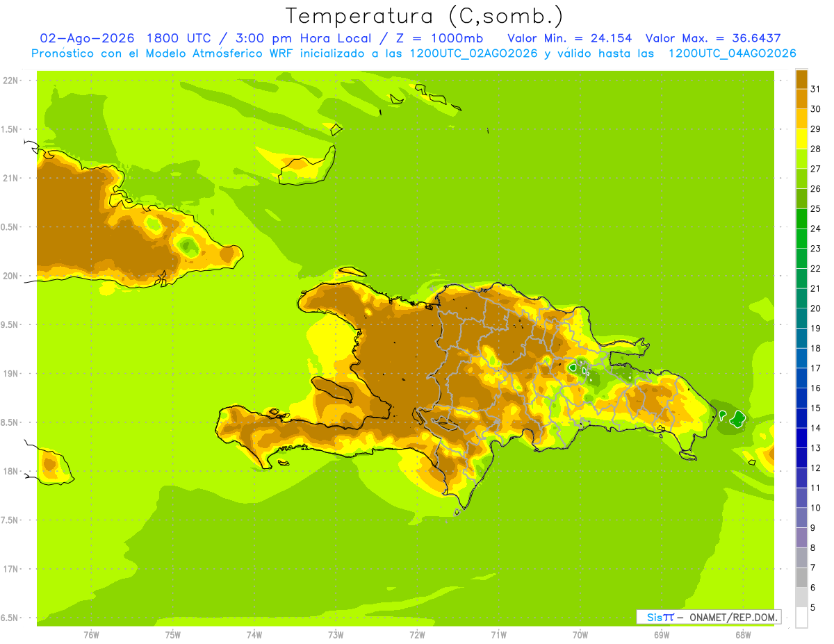
Task: Click the blue swatch between 16 and 17
Action: click(x=801, y=378)
